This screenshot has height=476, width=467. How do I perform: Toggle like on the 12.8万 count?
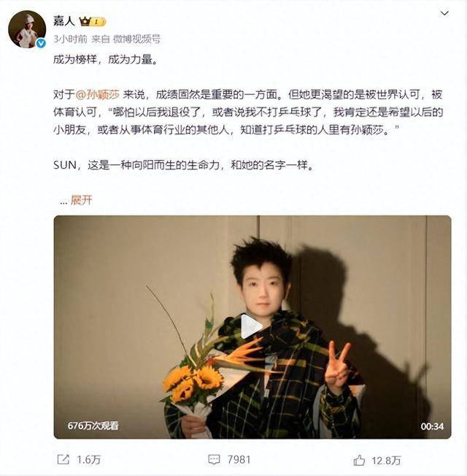point(386,461)
